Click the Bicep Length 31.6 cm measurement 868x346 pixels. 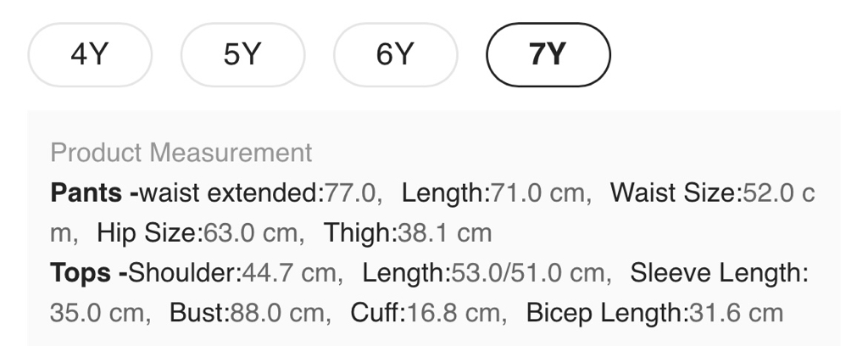pyautogui.click(x=654, y=313)
